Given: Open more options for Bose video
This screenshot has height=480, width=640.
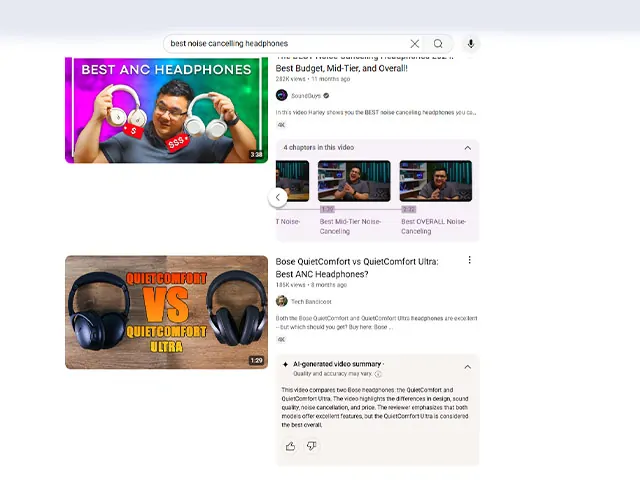Looking at the screenshot, I should tap(469, 260).
